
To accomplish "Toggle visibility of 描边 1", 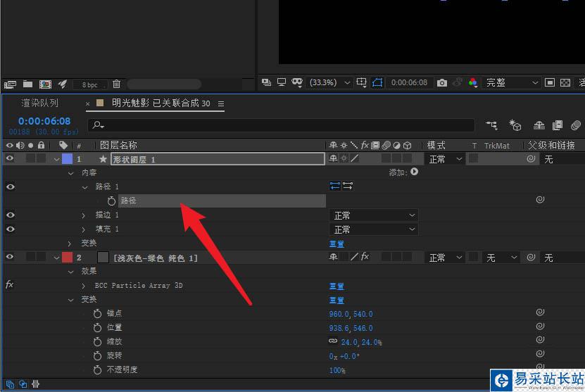I will tap(11, 215).
